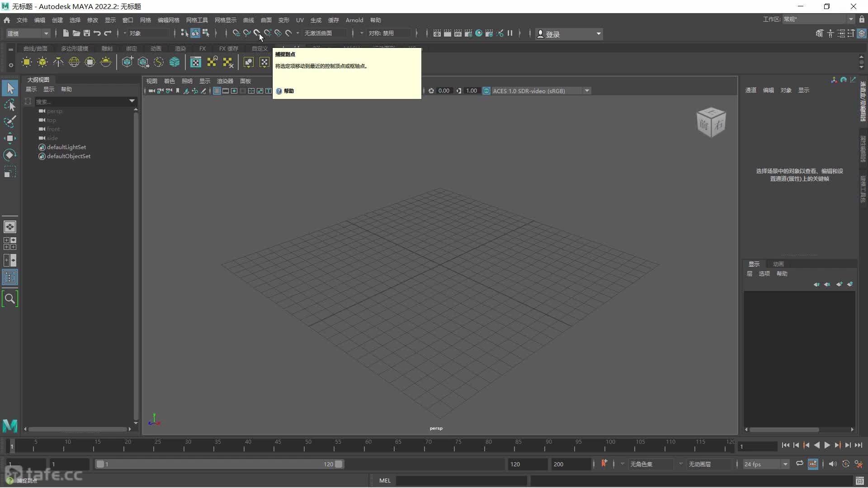This screenshot has height=488, width=868.
Task: Open the viewport 着色 menu
Action: (x=169, y=81)
